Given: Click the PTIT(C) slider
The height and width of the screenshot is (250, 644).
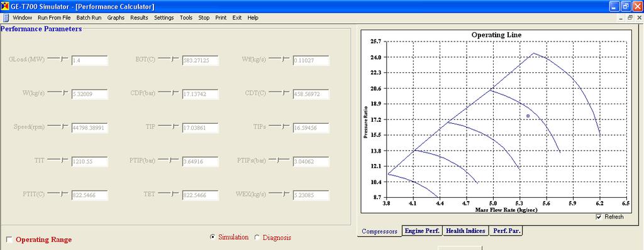Looking at the screenshot, I should (58, 193).
